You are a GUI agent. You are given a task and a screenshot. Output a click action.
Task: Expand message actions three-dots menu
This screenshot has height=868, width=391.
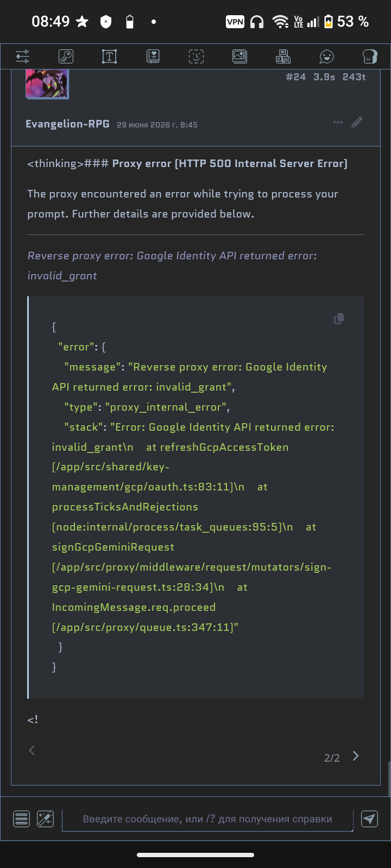(338, 123)
